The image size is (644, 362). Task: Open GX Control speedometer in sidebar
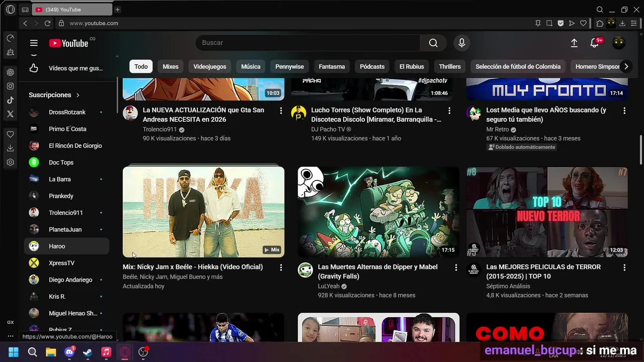coord(10,38)
